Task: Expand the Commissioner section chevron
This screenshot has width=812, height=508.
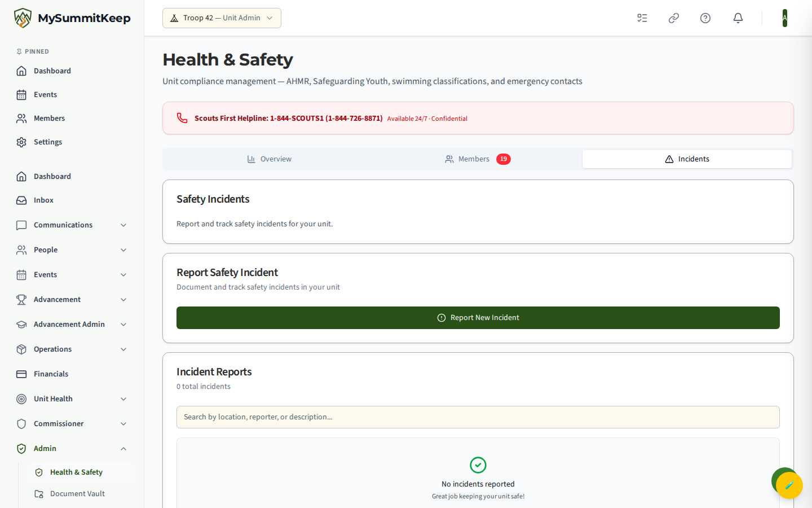Action: point(123,424)
